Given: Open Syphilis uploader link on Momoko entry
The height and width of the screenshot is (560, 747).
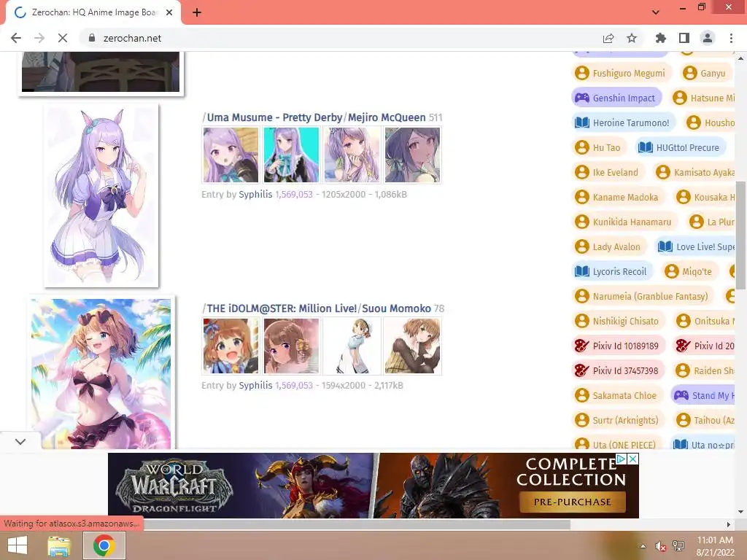Looking at the screenshot, I should [255, 385].
